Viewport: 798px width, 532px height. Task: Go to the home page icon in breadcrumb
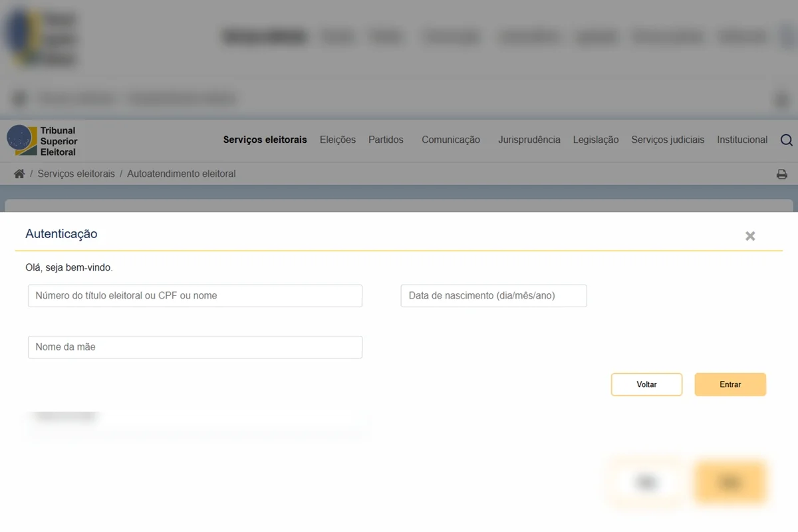tap(19, 174)
